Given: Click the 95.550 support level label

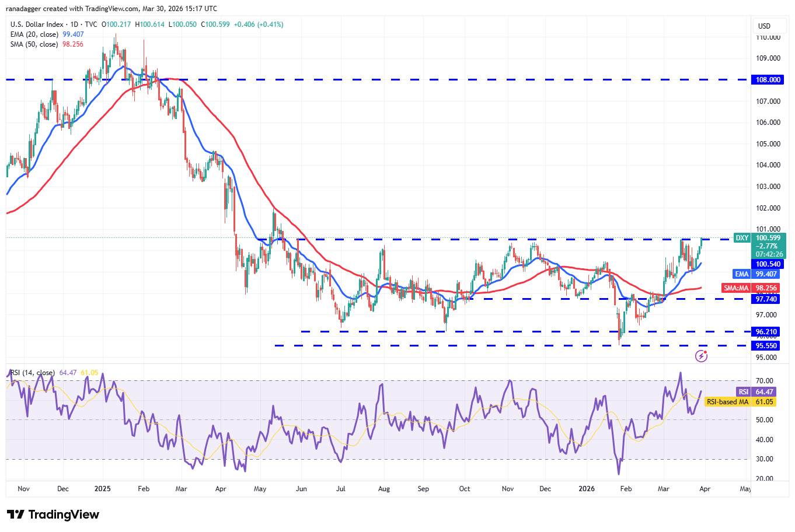Looking at the screenshot, I should pyautogui.click(x=765, y=345).
